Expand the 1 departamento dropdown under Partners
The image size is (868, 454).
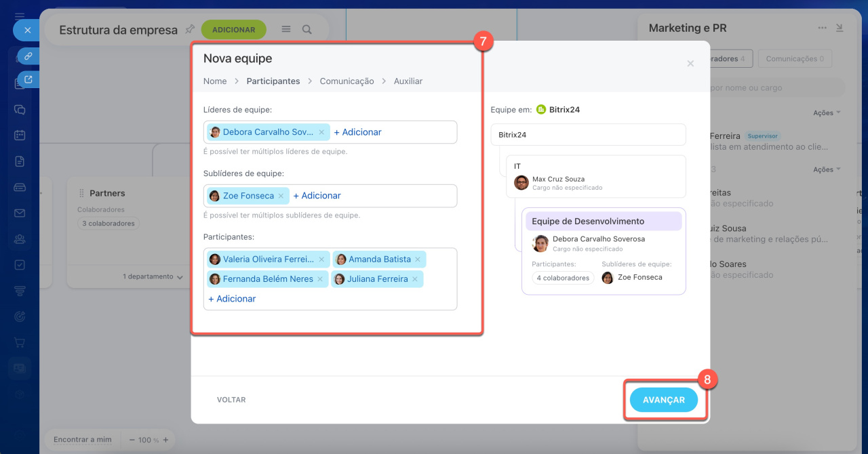(153, 277)
